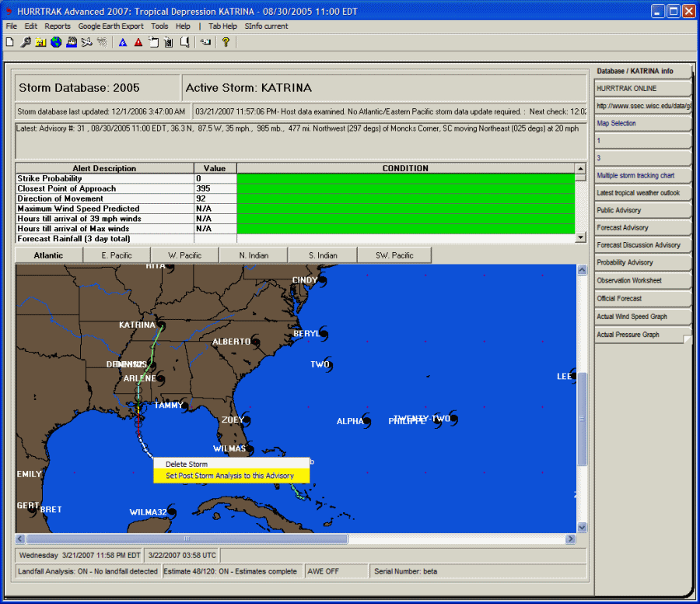This screenshot has width=700, height=604.
Task: Open the Multiple storm tracking chart
Action: tap(643, 176)
